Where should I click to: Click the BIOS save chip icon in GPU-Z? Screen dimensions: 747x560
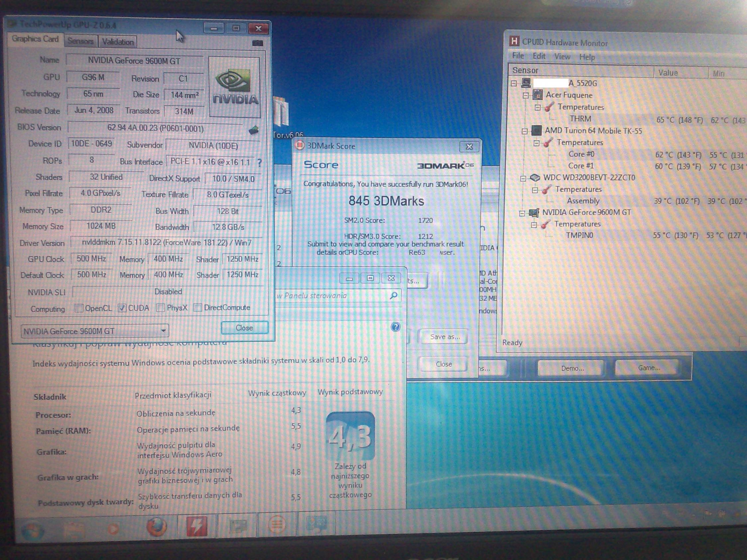coord(254,130)
